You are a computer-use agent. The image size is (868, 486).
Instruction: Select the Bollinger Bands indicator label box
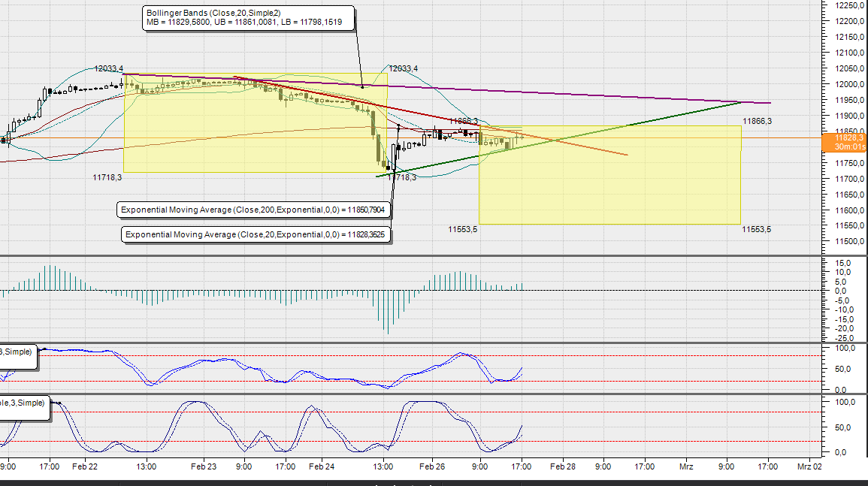point(249,18)
